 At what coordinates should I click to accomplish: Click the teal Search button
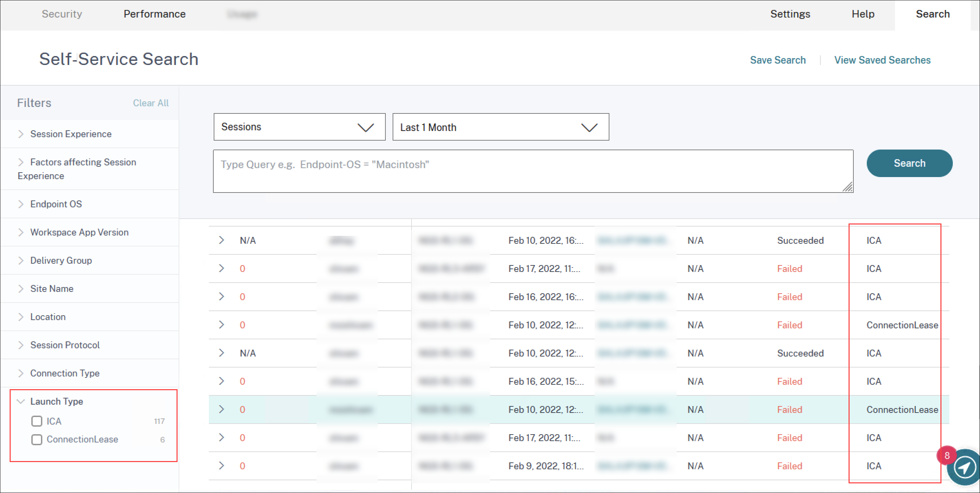click(909, 163)
